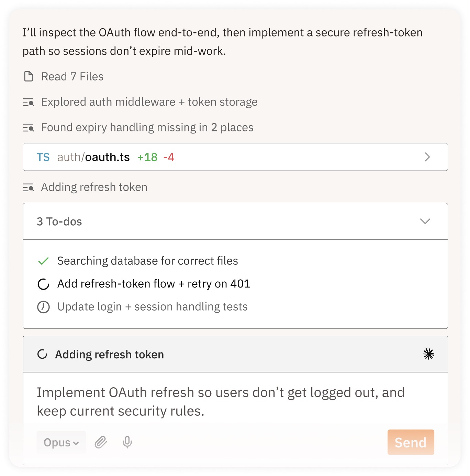This screenshot has height=476, width=470.
Task: Click the microphone icon for voice input
Action: pyautogui.click(x=127, y=443)
